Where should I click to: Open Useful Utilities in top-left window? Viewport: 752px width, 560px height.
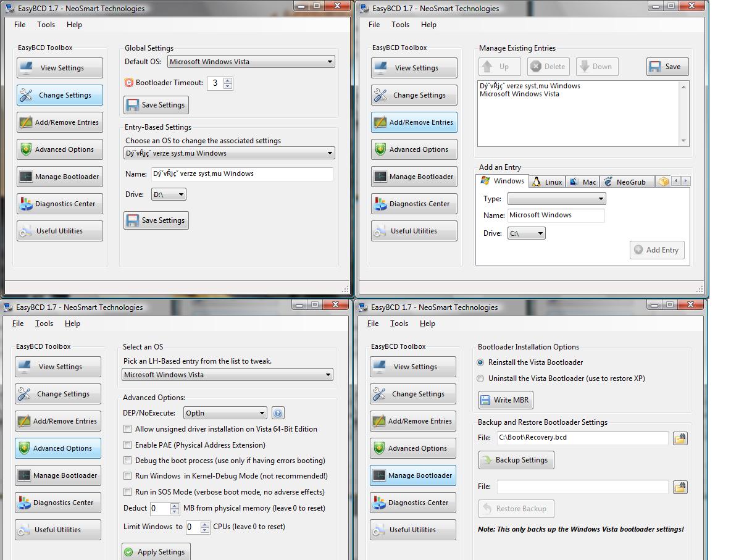60,231
